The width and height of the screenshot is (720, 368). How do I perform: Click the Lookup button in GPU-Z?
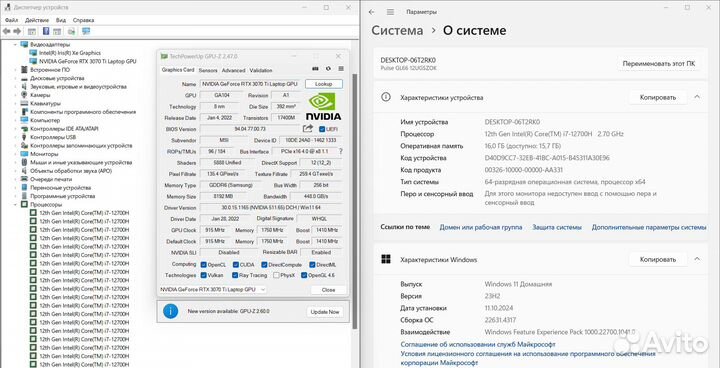(x=324, y=84)
